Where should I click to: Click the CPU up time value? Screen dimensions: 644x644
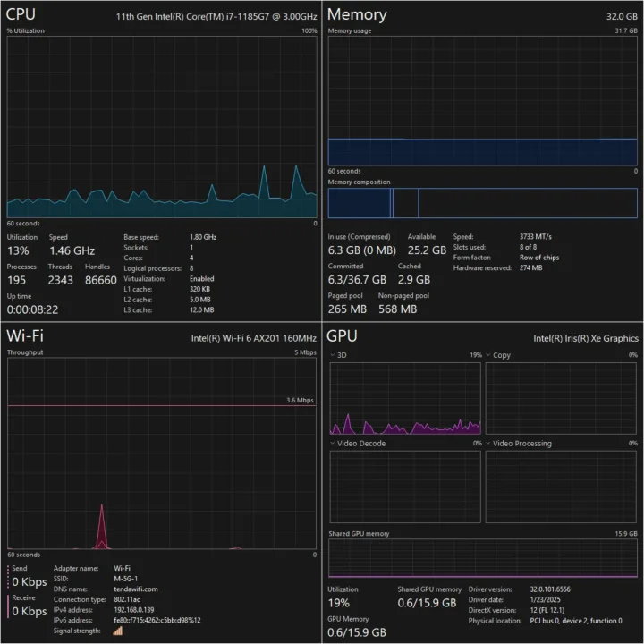pyautogui.click(x=33, y=309)
